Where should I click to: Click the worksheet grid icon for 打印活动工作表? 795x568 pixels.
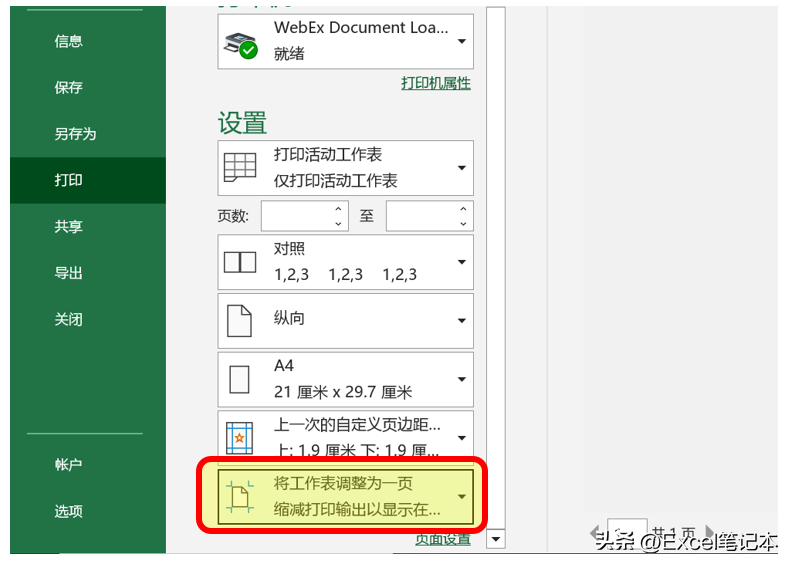tap(240, 167)
